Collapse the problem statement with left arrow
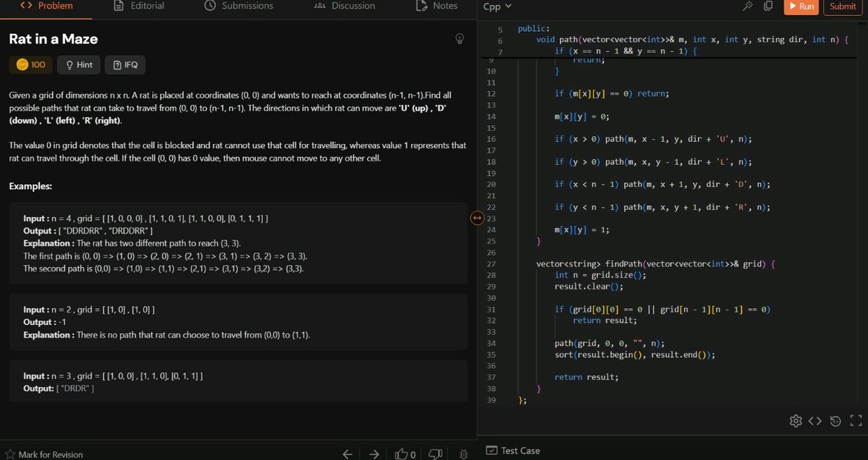 [x=347, y=453]
